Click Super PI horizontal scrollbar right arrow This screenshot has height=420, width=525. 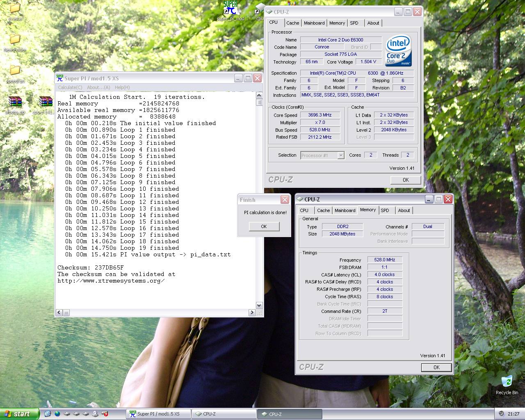pyautogui.click(x=252, y=313)
